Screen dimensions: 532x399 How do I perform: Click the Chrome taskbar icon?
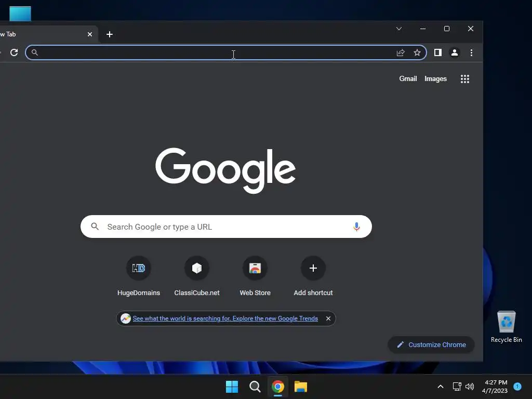pyautogui.click(x=278, y=387)
